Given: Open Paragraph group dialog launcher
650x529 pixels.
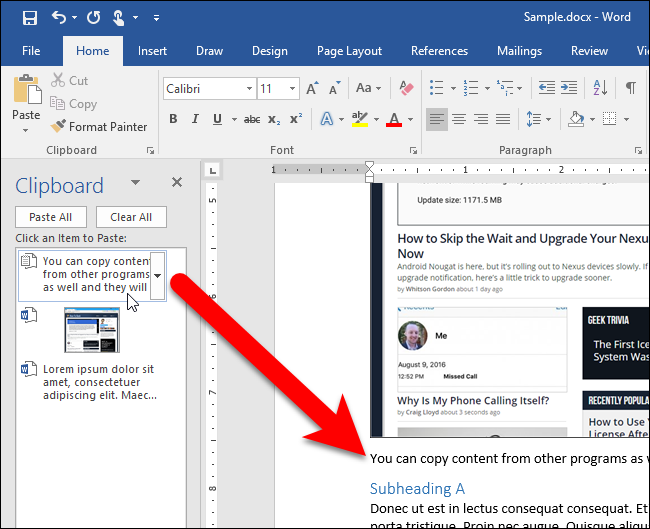Looking at the screenshot, I should (638, 150).
